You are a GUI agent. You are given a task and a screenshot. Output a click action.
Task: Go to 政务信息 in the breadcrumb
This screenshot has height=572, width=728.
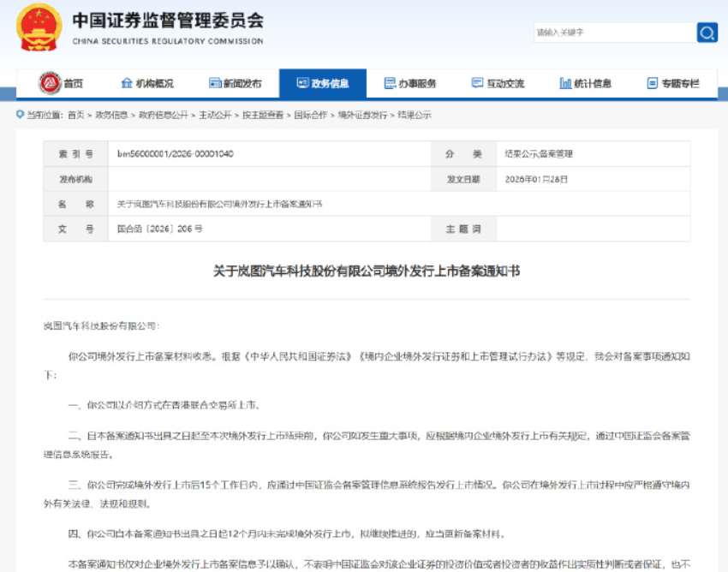[111, 115]
